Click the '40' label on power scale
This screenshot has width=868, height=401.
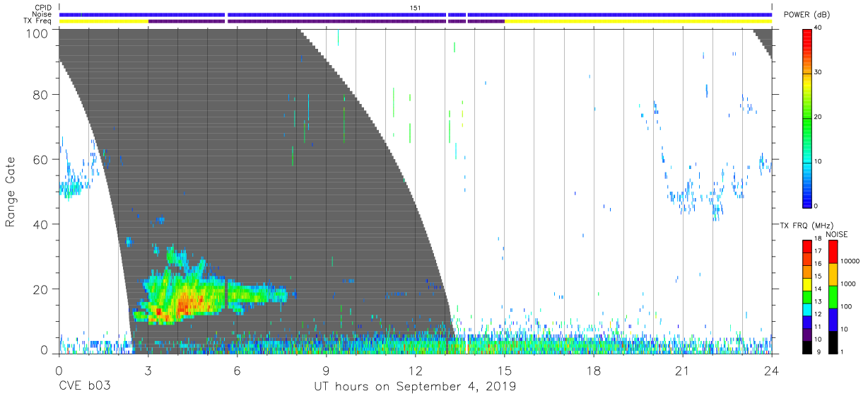819,28
